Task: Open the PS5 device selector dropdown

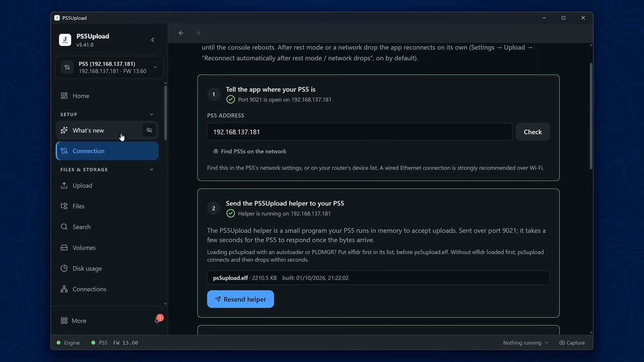Action: (x=109, y=67)
